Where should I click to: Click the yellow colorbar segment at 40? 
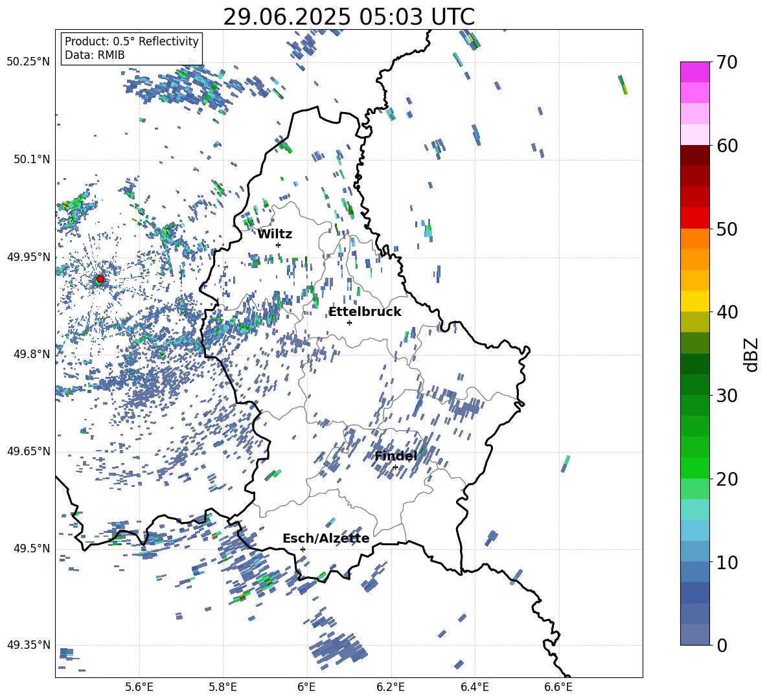point(694,301)
